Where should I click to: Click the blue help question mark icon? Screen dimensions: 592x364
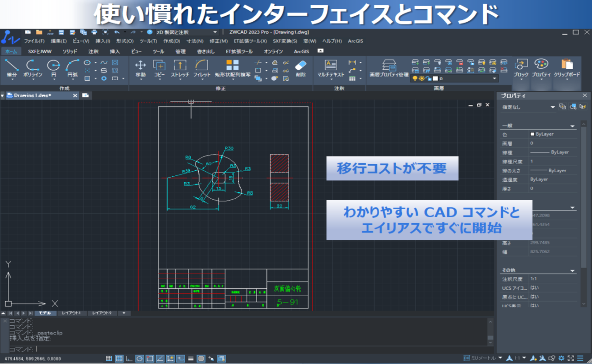coord(150,32)
